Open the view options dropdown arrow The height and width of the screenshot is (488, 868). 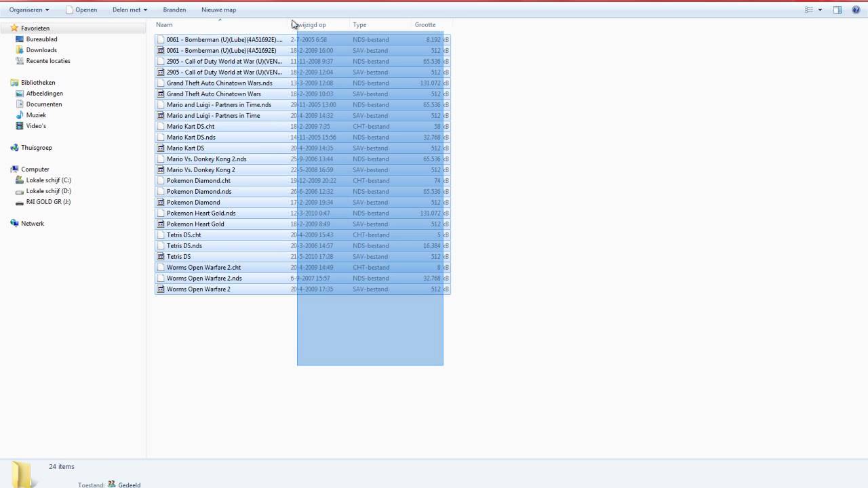[820, 9]
